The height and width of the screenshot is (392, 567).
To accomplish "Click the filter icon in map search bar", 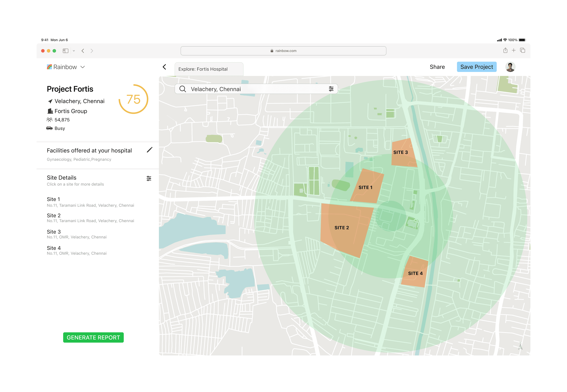I will point(331,89).
